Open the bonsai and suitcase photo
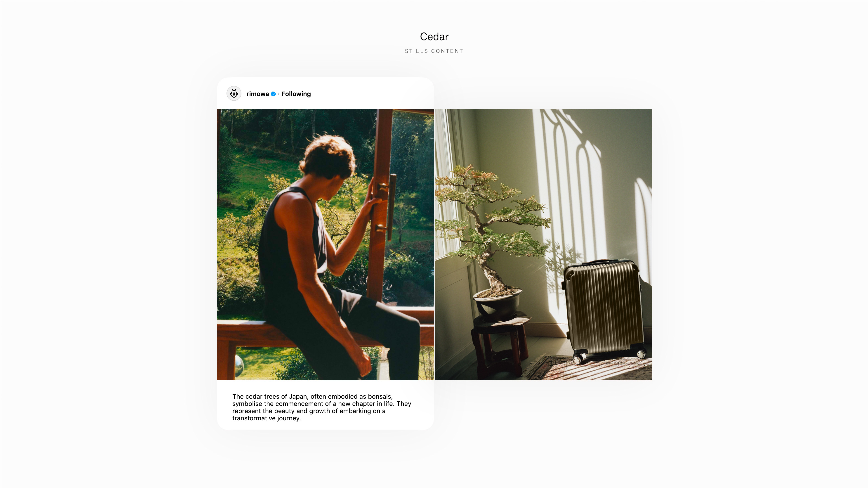The image size is (868, 488). click(543, 244)
